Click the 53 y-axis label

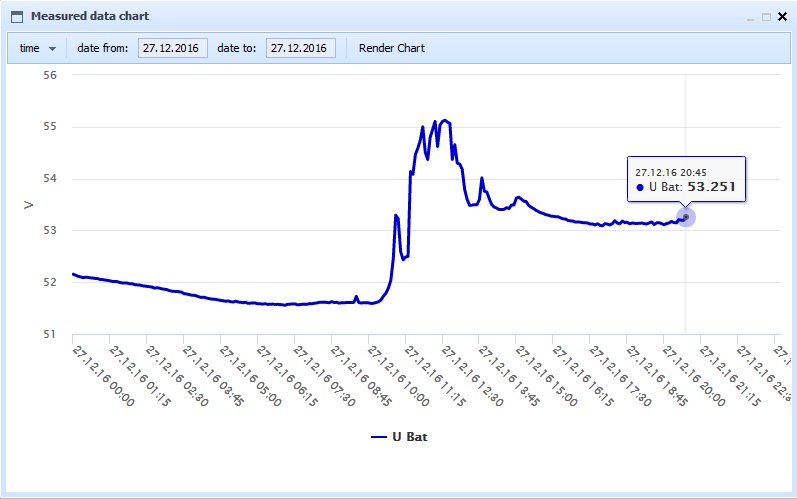click(x=50, y=230)
